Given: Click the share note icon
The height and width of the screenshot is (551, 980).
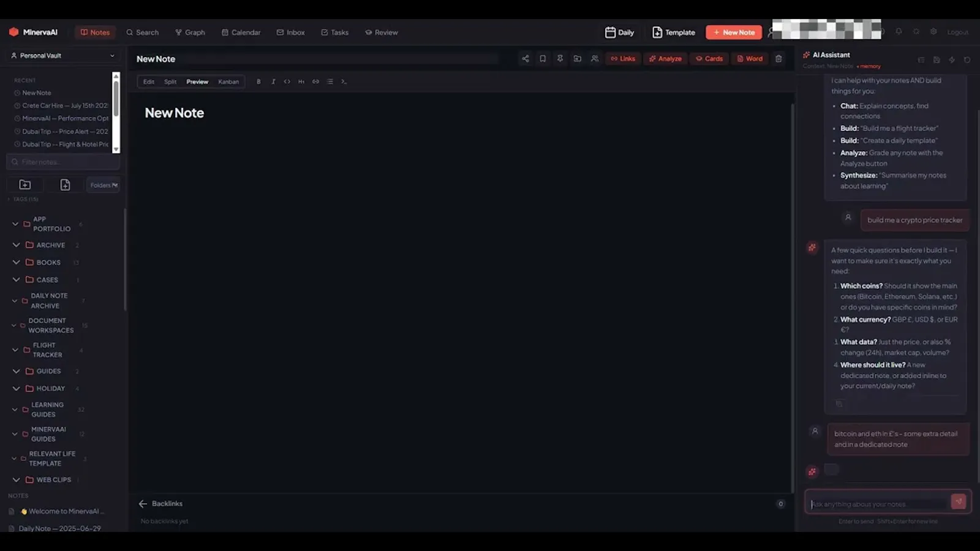Looking at the screenshot, I should coord(526,59).
